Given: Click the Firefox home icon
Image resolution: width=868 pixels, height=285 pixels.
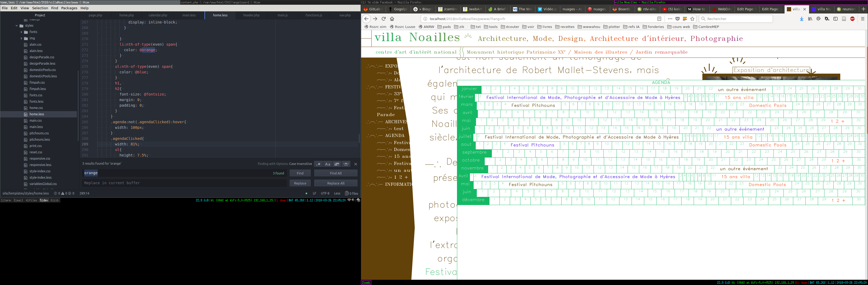Looking at the screenshot, I should point(392,19).
